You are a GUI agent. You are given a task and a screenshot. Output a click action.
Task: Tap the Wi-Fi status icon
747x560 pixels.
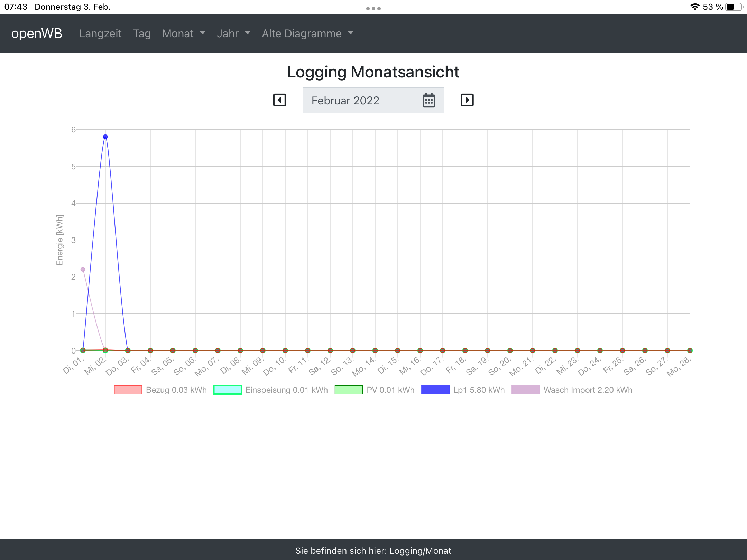695,7
